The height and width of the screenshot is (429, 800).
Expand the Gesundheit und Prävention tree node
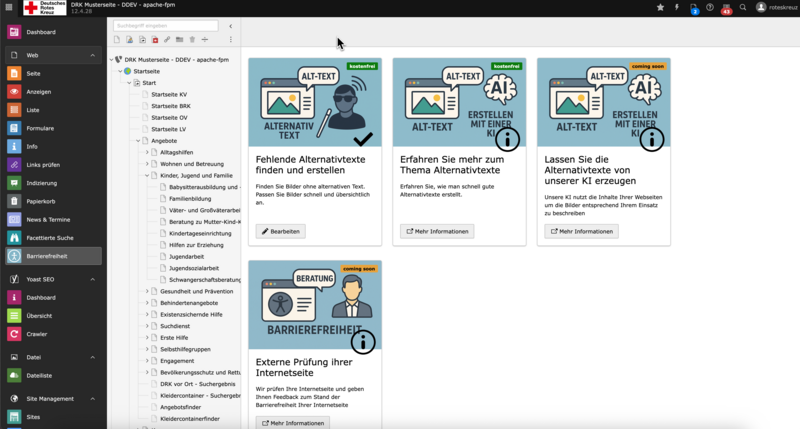[147, 291]
